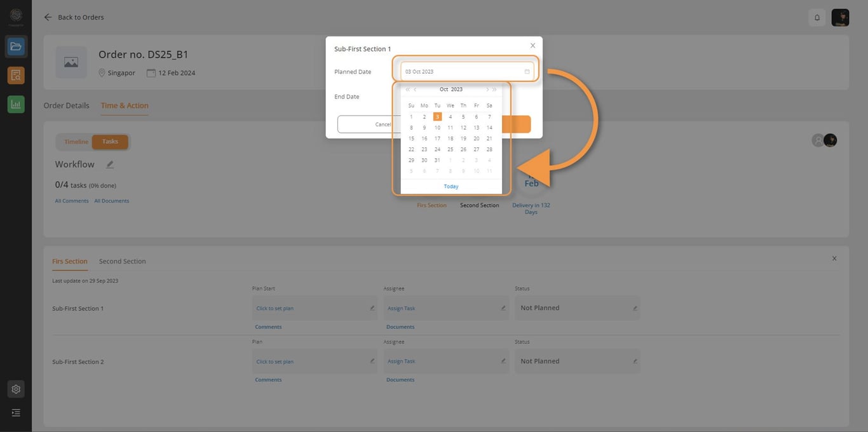Pick October 10 in the calendar
Screen dimensions: 868x432
[x=437, y=128]
